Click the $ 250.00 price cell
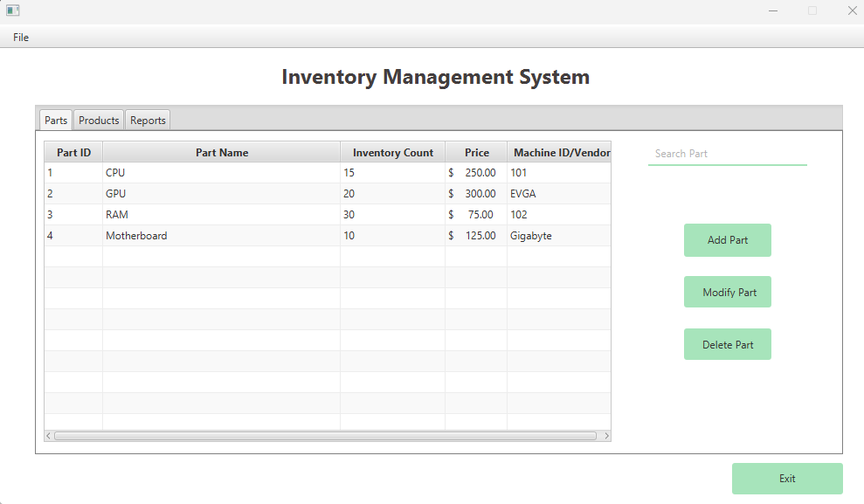 tap(477, 173)
